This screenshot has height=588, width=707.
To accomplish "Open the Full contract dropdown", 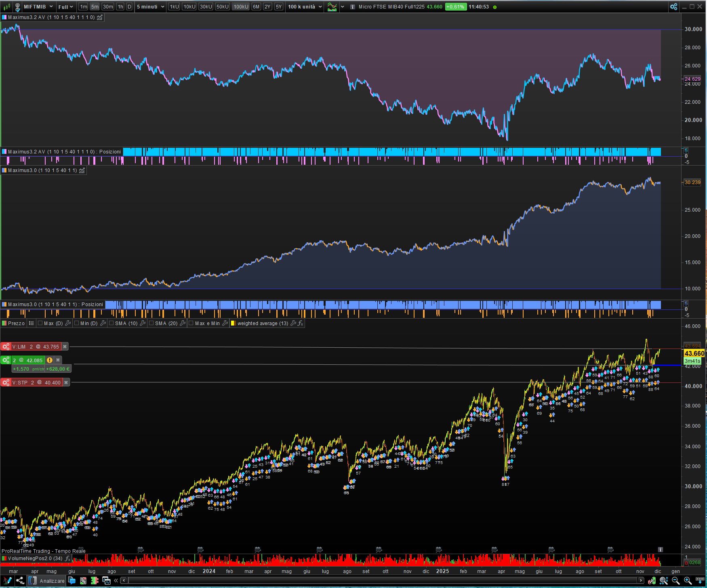I will tap(65, 7).
